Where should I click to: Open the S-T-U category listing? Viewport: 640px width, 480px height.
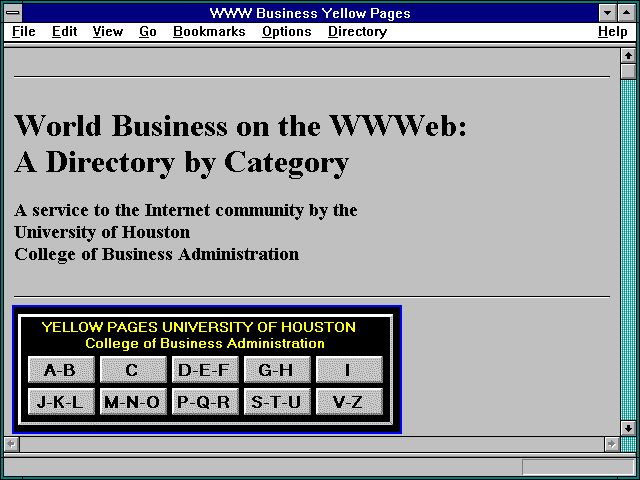pos(277,402)
